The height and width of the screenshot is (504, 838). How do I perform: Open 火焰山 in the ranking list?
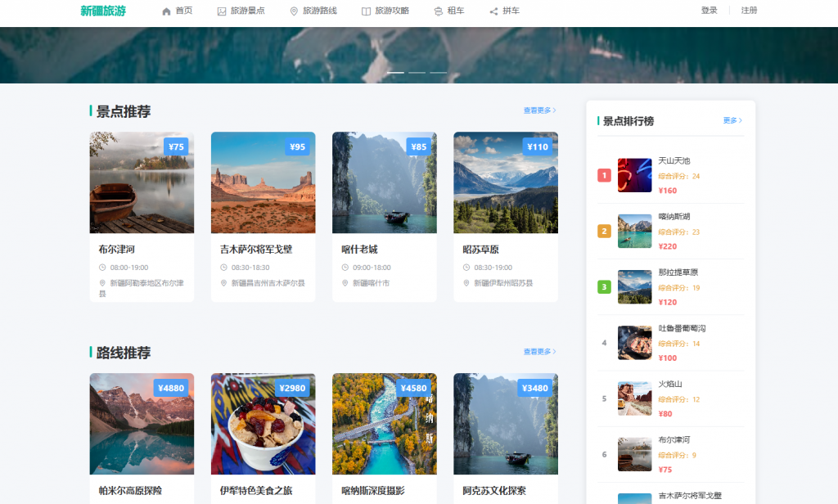670,384
